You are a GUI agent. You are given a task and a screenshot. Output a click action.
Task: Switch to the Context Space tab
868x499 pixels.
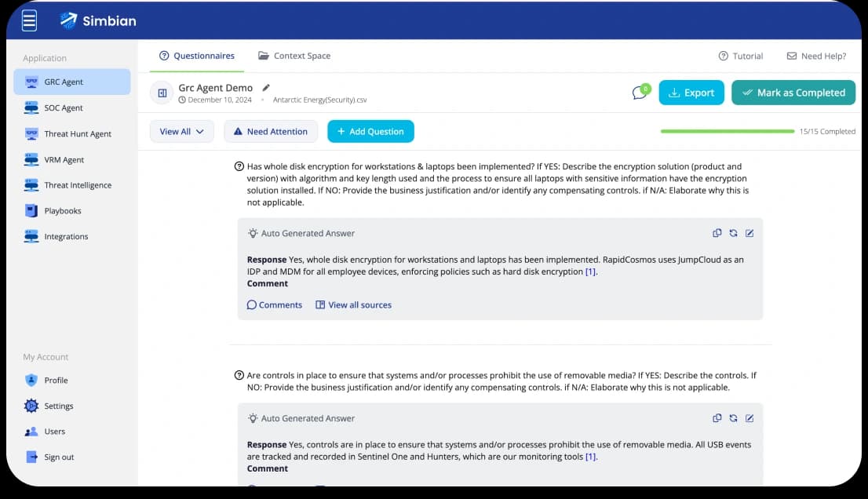pyautogui.click(x=294, y=56)
